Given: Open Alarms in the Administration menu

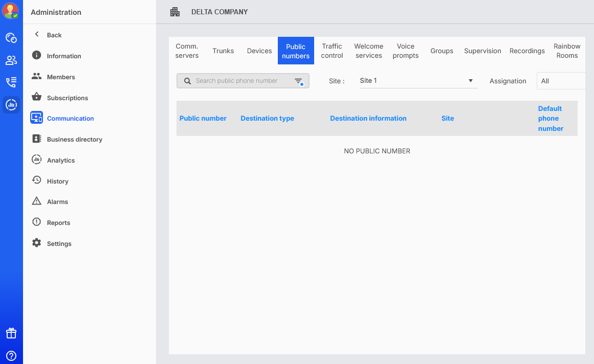Looking at the screenshot, I should click(57, 202).
